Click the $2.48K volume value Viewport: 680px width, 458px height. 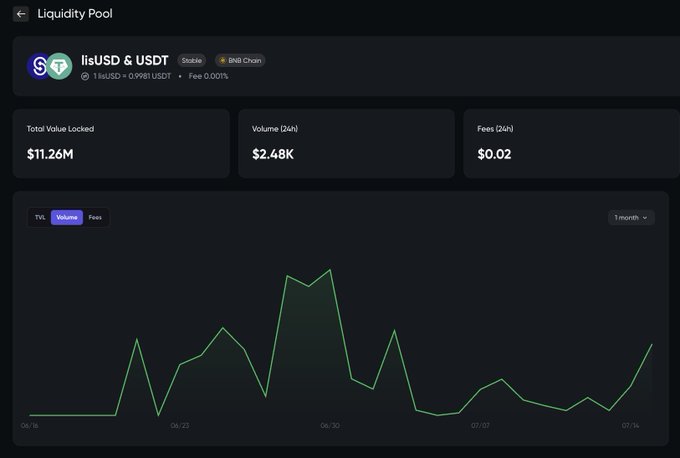pos(273,154)
